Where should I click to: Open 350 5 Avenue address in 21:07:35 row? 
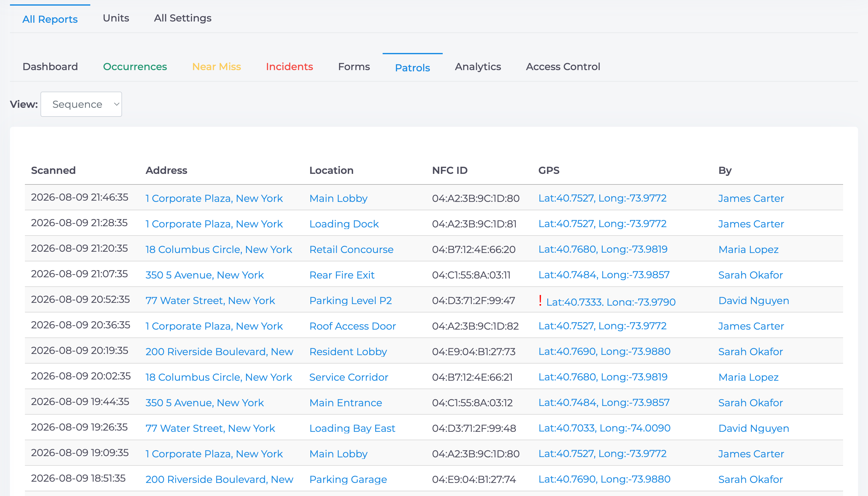click(205, 275)
